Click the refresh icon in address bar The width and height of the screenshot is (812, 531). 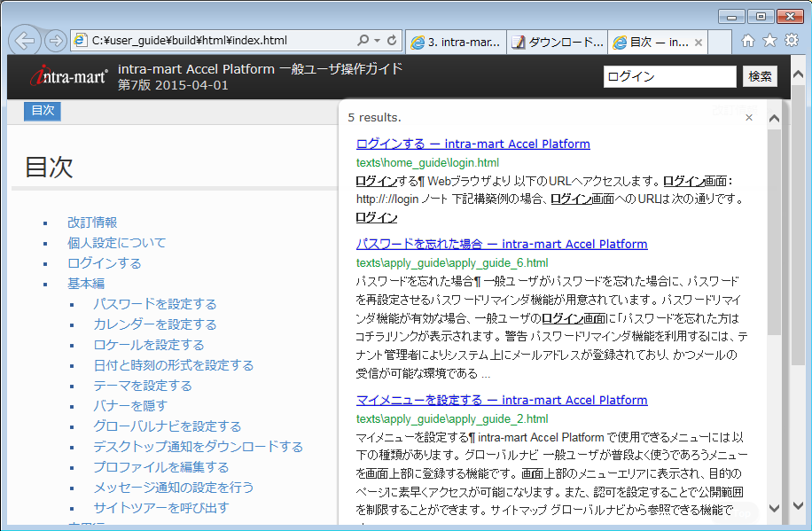(393, 41)
